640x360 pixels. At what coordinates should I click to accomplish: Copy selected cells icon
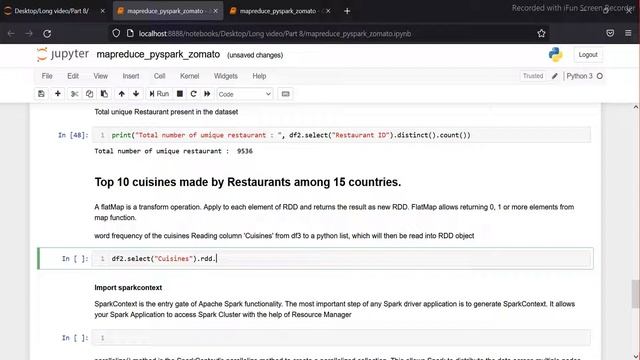point(89,94)
